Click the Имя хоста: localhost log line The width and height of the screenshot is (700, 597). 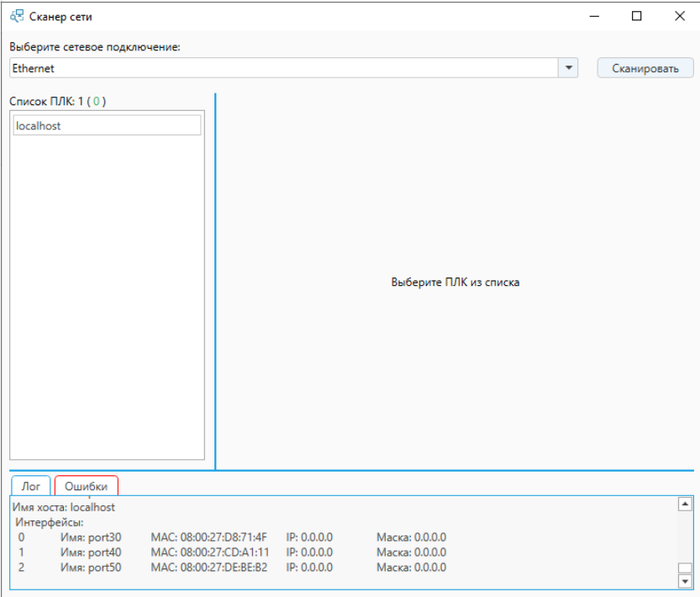click(x=64, y=507)
